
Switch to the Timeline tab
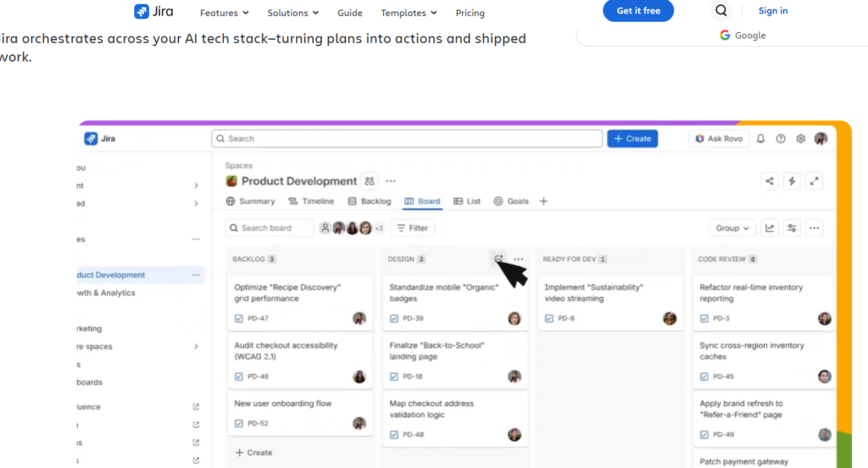tap(311, 201)
